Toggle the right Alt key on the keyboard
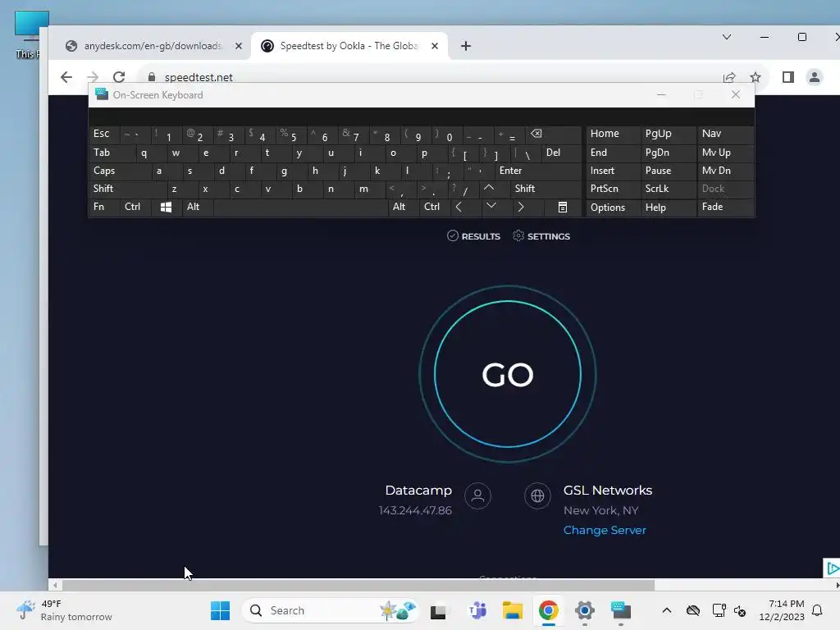This screenshot has height=630, width=840. [x=403, y=207]
